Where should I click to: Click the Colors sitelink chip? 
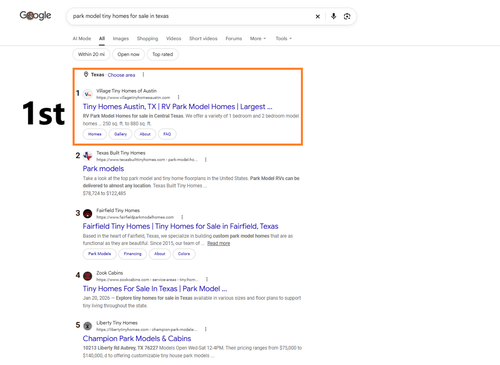click(184, 254)
